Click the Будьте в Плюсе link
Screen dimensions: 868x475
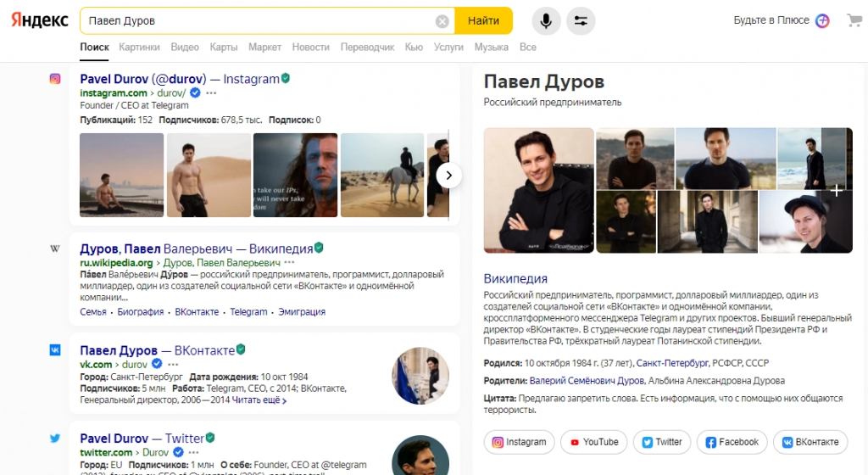[x=771, y=20]
